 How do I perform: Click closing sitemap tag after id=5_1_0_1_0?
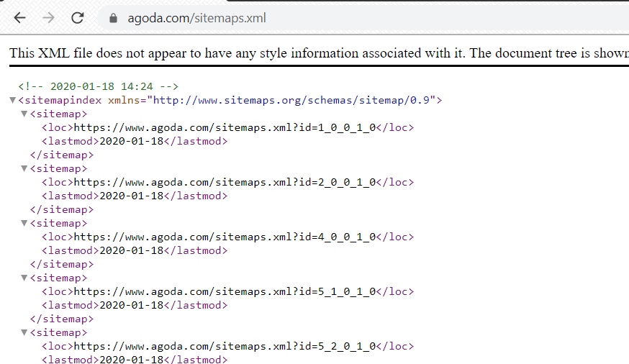pos(62,319)
